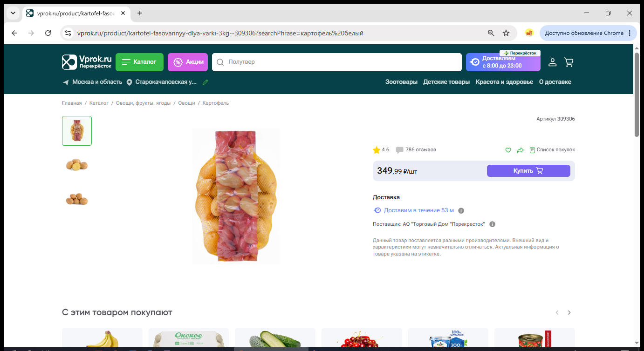
Task: Open the Овощи breadcrumb link
Action: coord(186,103)
